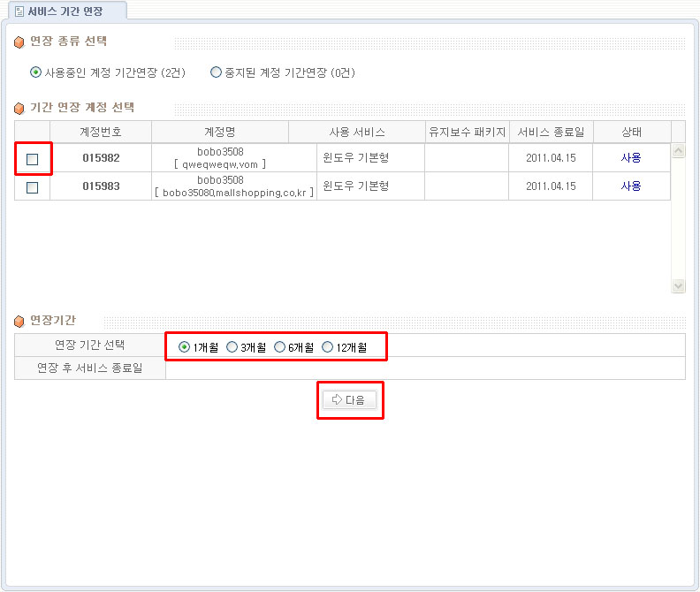The height and width of the screenshot is (592, 700).
Task: Click the orange cube icon beside 기간 연장 계정 선택
Action: pyautogui.click(x=19, y=108)
